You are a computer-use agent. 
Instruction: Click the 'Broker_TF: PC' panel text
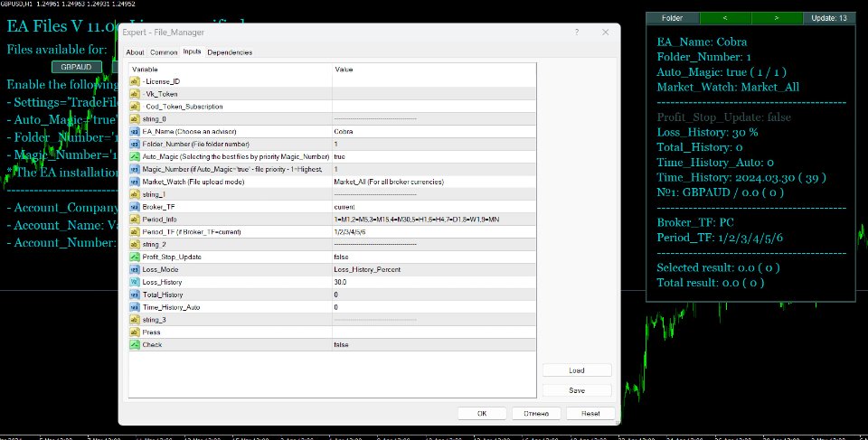click(x=695, y=222)
